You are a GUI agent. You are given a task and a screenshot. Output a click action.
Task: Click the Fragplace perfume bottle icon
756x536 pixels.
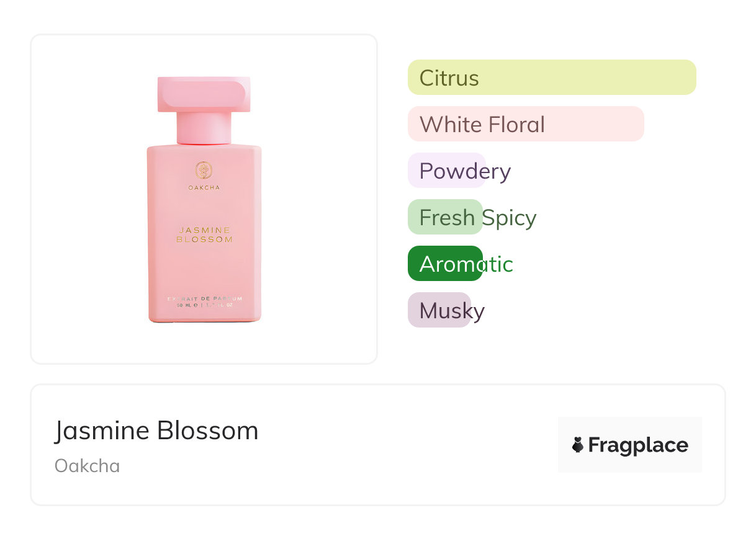click(x=578, y=445)
